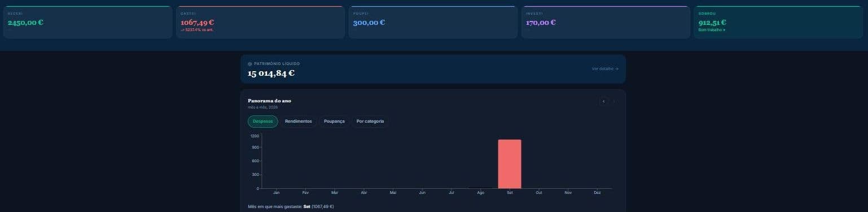Click the 'Out' month axis label
This screenshot has height=212, width=868.
coord(539,193)
